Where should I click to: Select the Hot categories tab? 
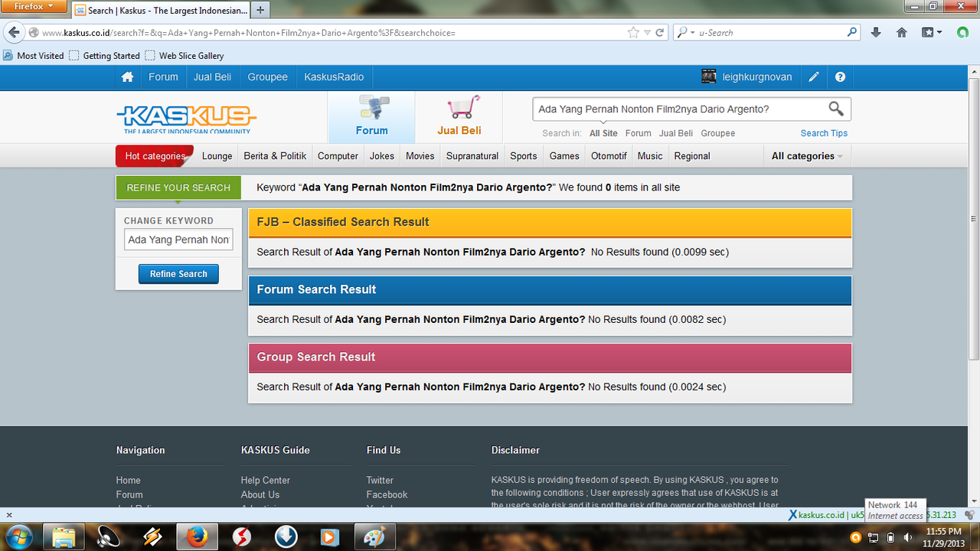coord(155,156)
